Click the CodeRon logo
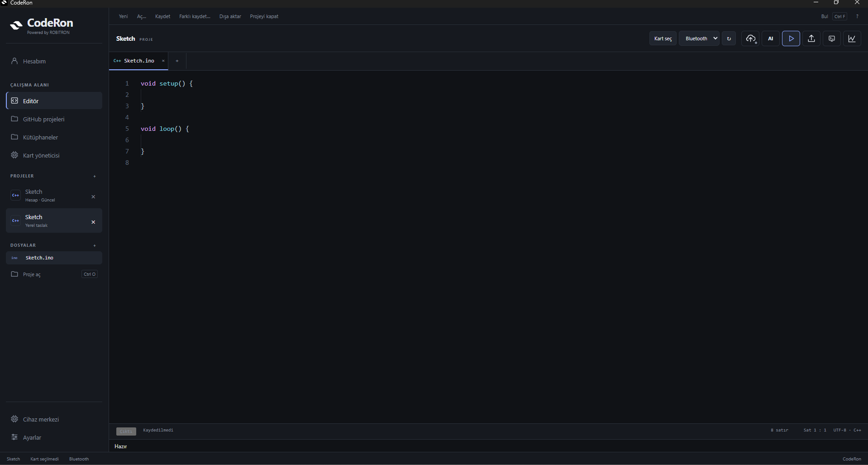This screenshot has height=465, width=868. click(42, 26)
